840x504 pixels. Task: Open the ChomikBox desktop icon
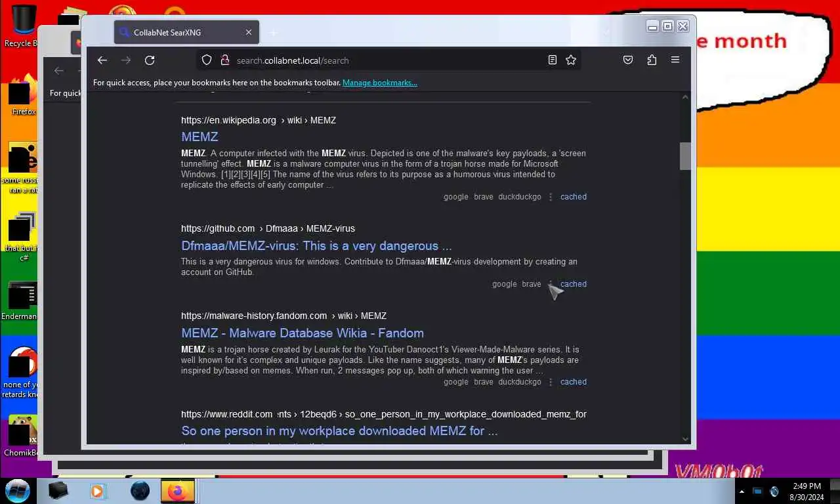(20, 436)
